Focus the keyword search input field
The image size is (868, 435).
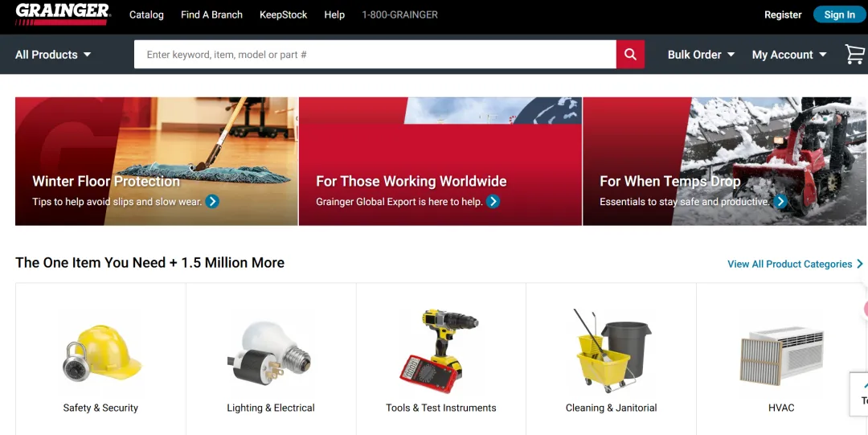(x=375, y=55)
